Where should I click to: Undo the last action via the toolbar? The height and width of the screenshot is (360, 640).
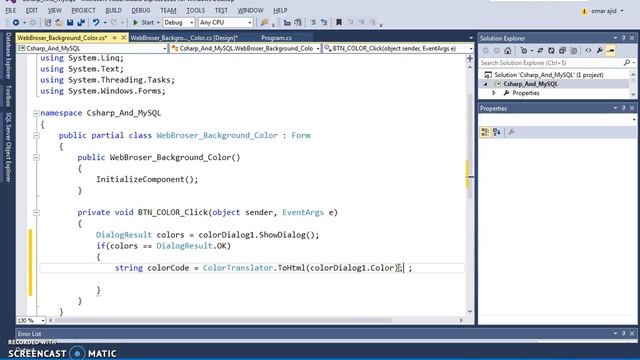tap(96, 23)
